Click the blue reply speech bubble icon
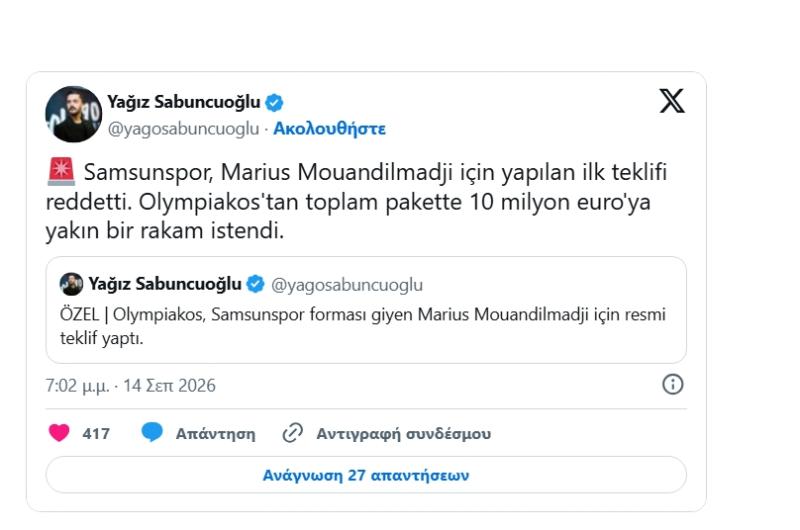The image size is (800, 530). (x=152, y=432)
